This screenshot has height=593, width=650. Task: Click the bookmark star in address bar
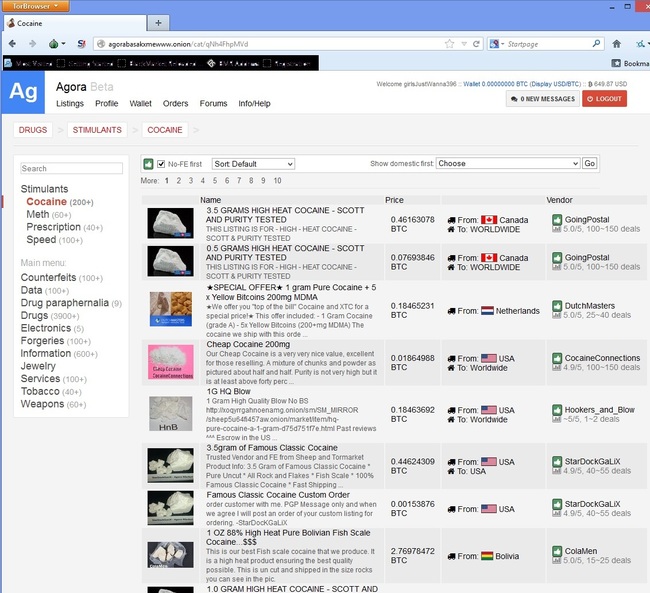[449, 44]
